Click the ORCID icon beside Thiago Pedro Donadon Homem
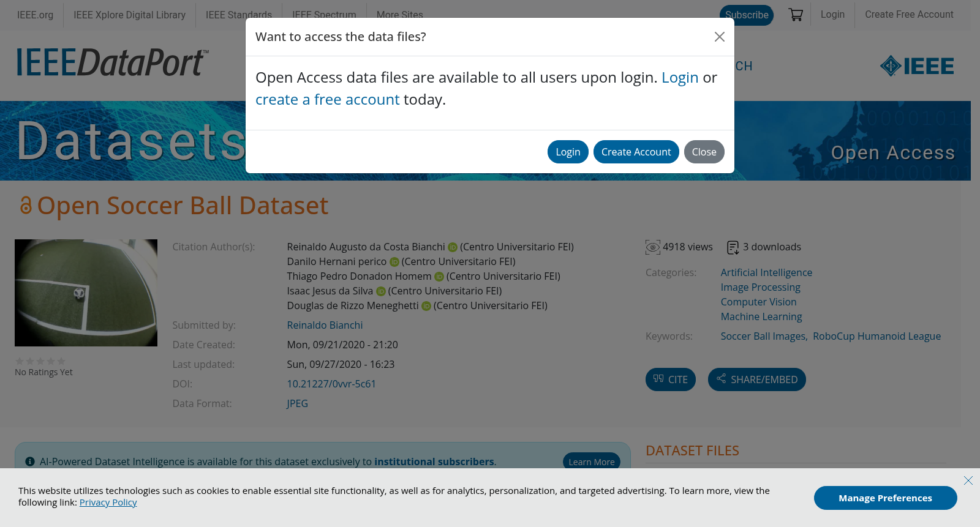The image size is (980, 527). point(439,277)
